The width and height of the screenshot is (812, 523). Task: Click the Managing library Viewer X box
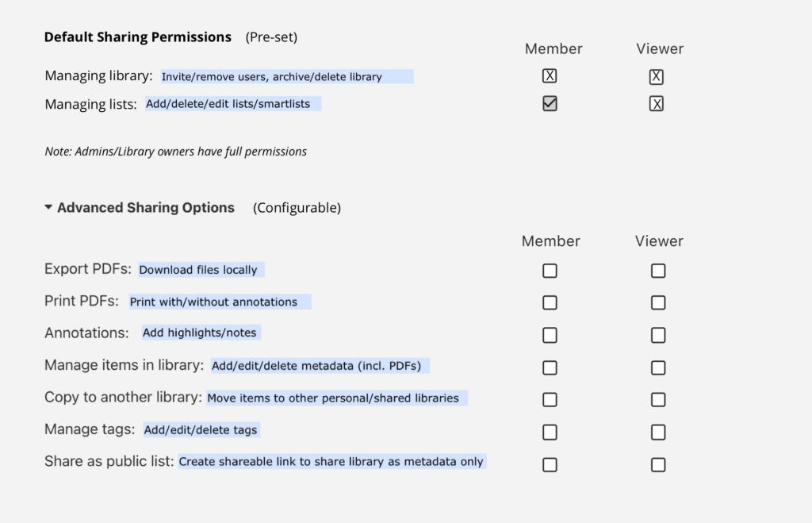[x=656, y=77]
